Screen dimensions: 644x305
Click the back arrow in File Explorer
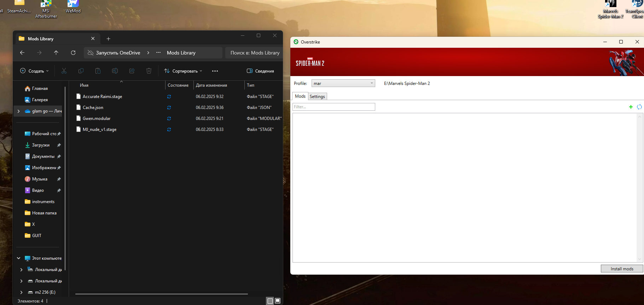22,53
